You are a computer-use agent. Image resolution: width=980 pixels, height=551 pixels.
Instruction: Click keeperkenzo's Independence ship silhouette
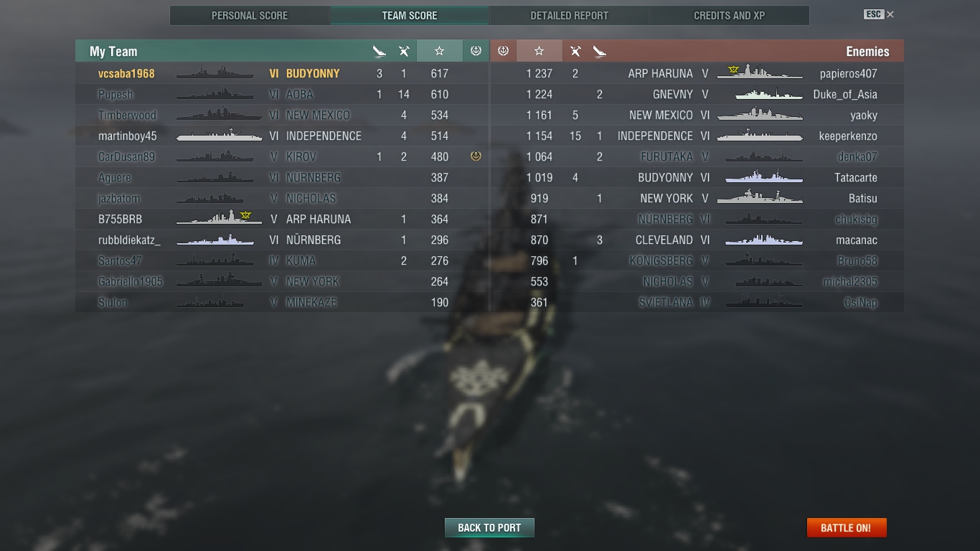tap(760, 135)
